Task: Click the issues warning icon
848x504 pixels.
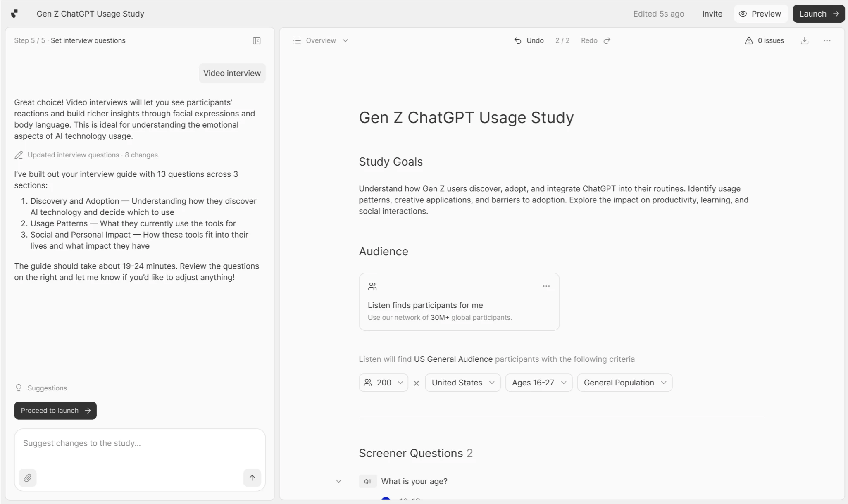Action: (748, 40)
